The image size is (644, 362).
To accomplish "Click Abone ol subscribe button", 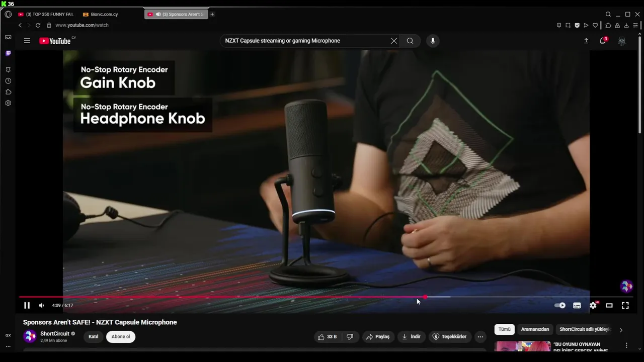I will pyautogui.click(x=121, y=337).
